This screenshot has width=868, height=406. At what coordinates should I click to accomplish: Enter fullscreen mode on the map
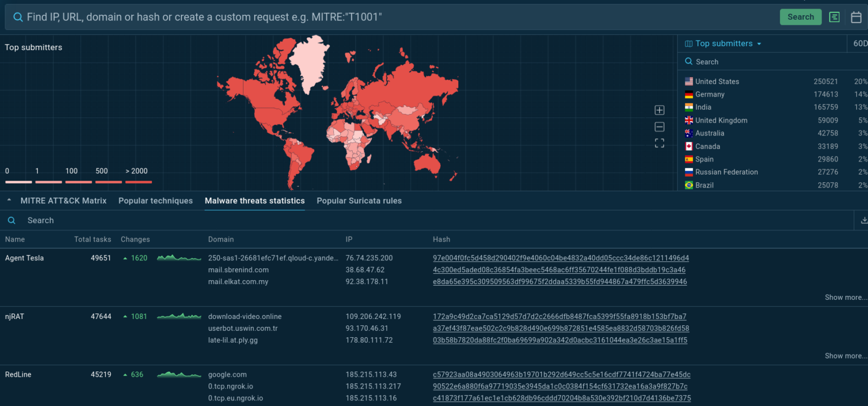pyautogui.click(x=659, y=143)
